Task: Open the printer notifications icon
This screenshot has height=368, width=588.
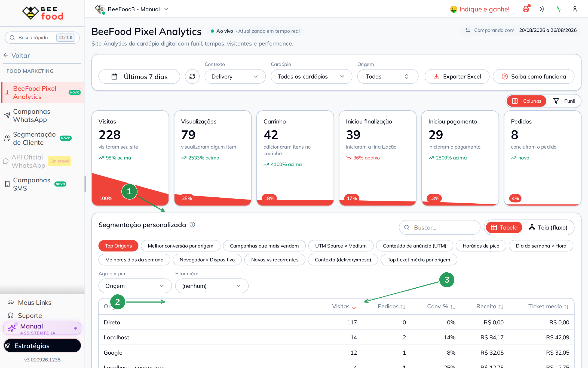Action: [526, 9]
